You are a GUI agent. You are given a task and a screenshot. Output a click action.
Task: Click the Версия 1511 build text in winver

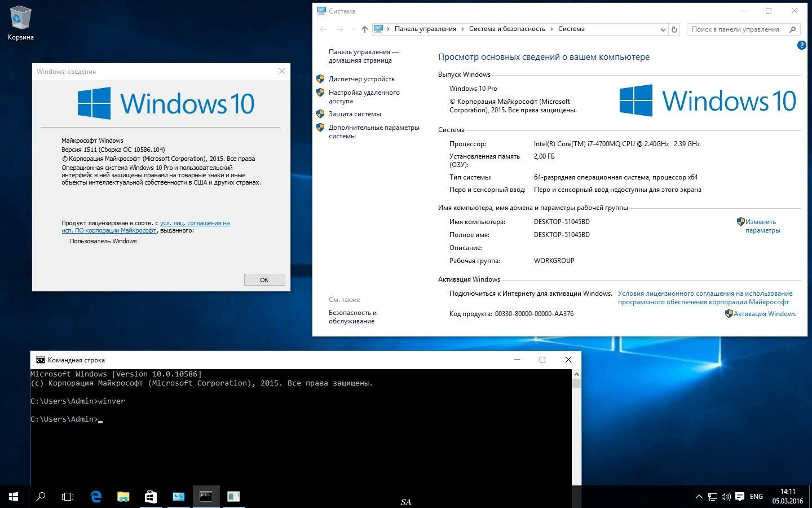click(x=113, y=150)
